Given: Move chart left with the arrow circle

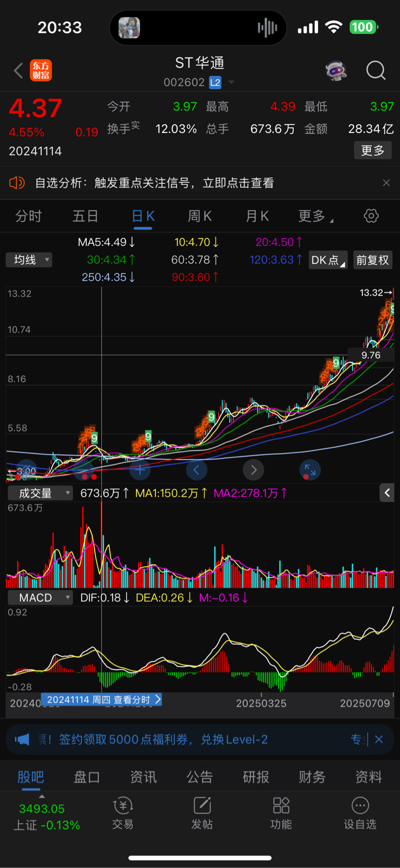Looking at the screenshot, I should [197, 470].
